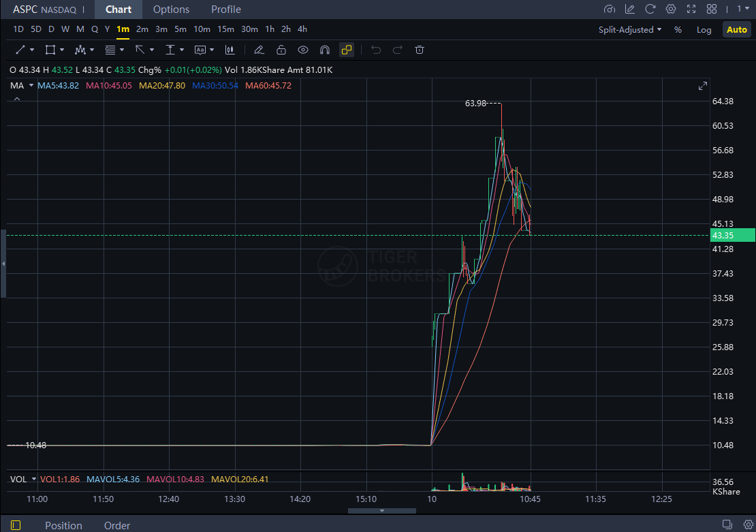Refresh the chart with the reload icon
This screenshot has height=532, width=756.
(x=650, y=9)
